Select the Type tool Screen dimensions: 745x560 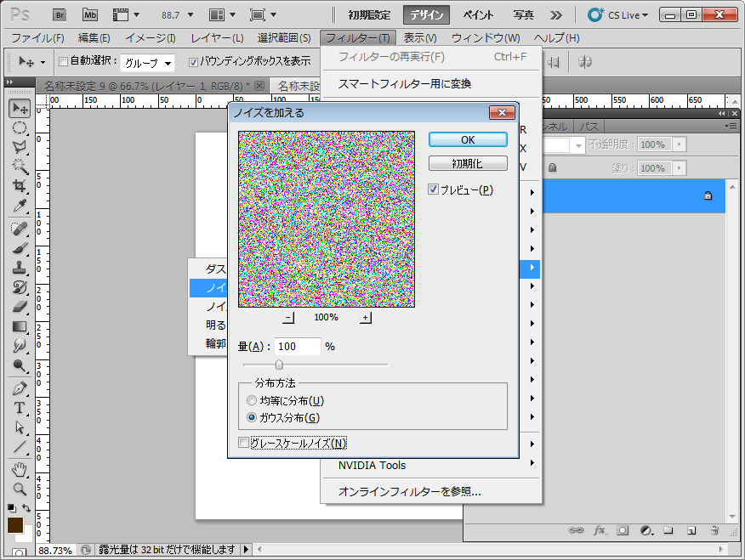20,408
